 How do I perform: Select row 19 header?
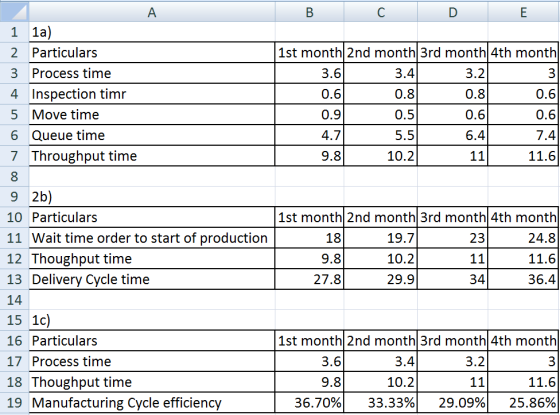pyautogui.click(x=14, y=403)
